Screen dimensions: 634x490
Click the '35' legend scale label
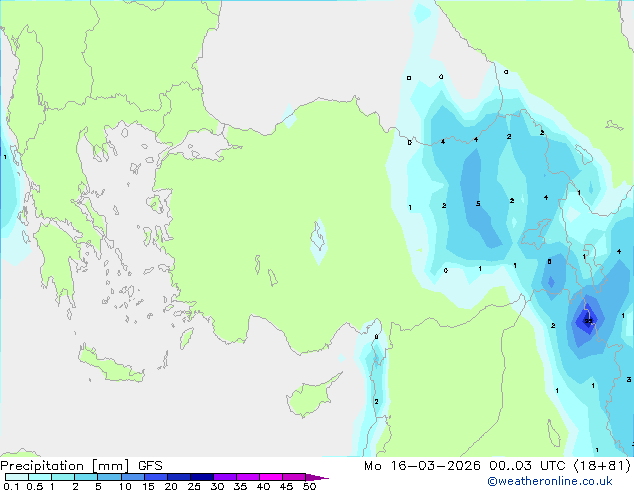coord(240,486)
